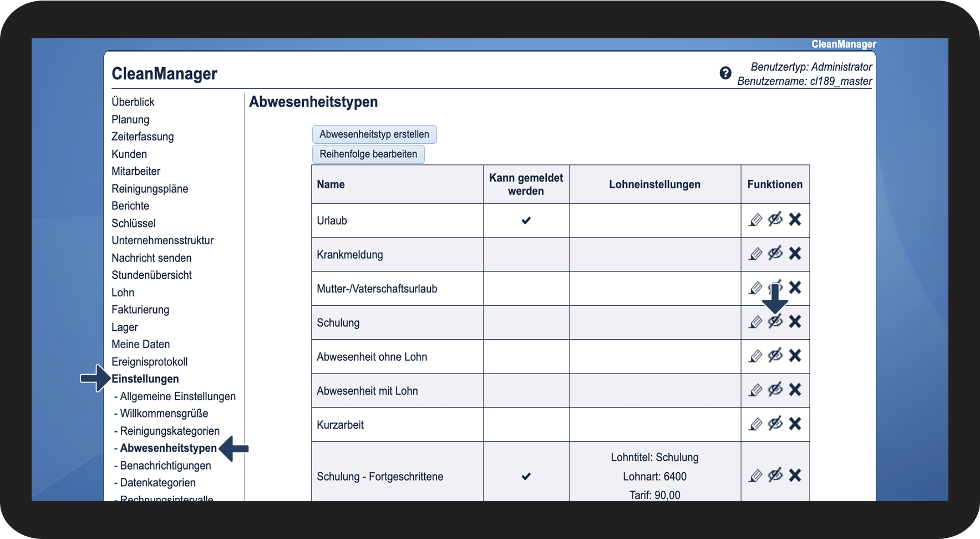980x539 pixels.
Task: Click the Kann gemeldet werden column header
Action: click(x=526, y=184)
